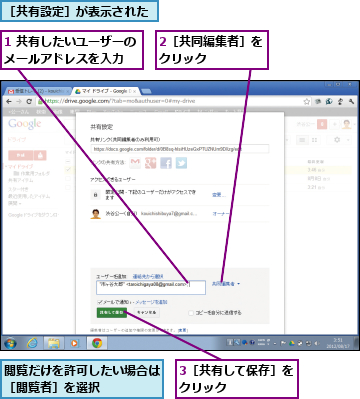Click the Chrome taskbar icon

[97, 343]
